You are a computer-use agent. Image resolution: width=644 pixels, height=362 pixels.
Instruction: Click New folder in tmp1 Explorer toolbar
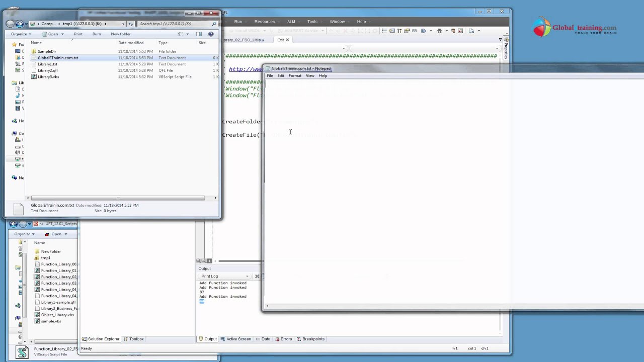pyautogui.click(x=121, y=34)
